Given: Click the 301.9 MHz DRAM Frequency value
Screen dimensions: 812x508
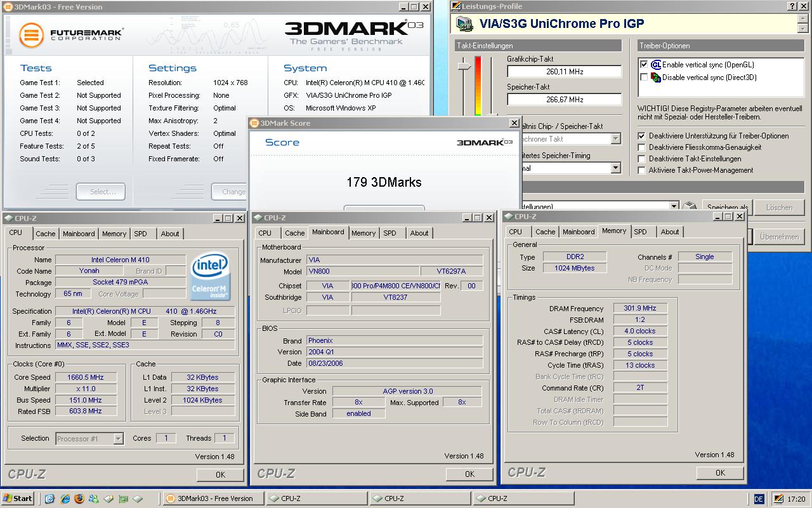Looking at the screenshot, I should [639, 308].
